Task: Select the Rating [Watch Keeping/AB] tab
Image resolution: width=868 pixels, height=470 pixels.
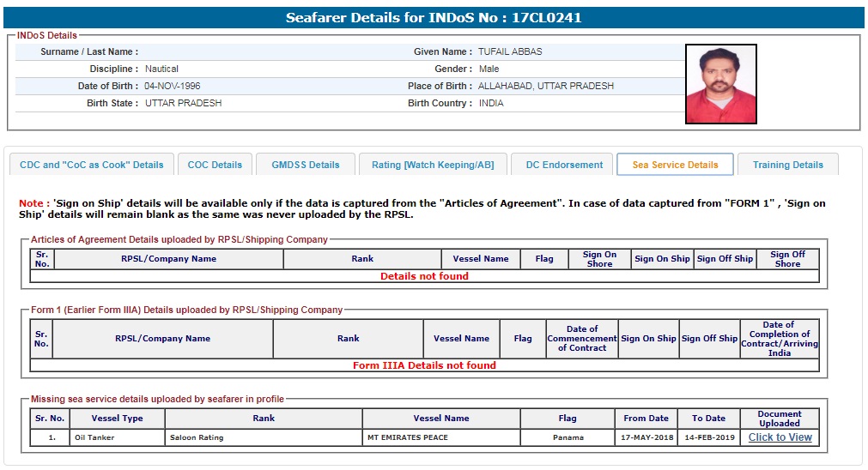Action: click(x=433, y=165)
